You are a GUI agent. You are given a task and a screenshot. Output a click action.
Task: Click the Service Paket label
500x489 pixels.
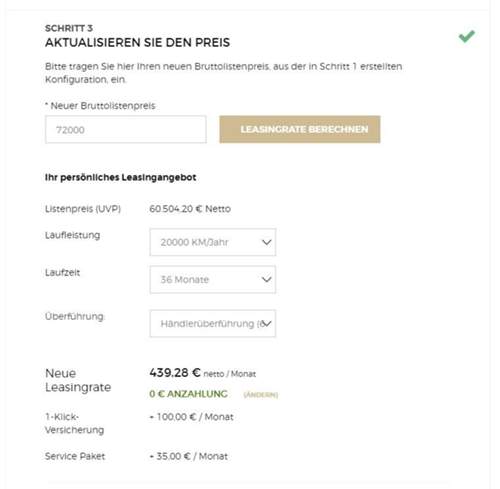pyautogui.click(x=75, y=456)
